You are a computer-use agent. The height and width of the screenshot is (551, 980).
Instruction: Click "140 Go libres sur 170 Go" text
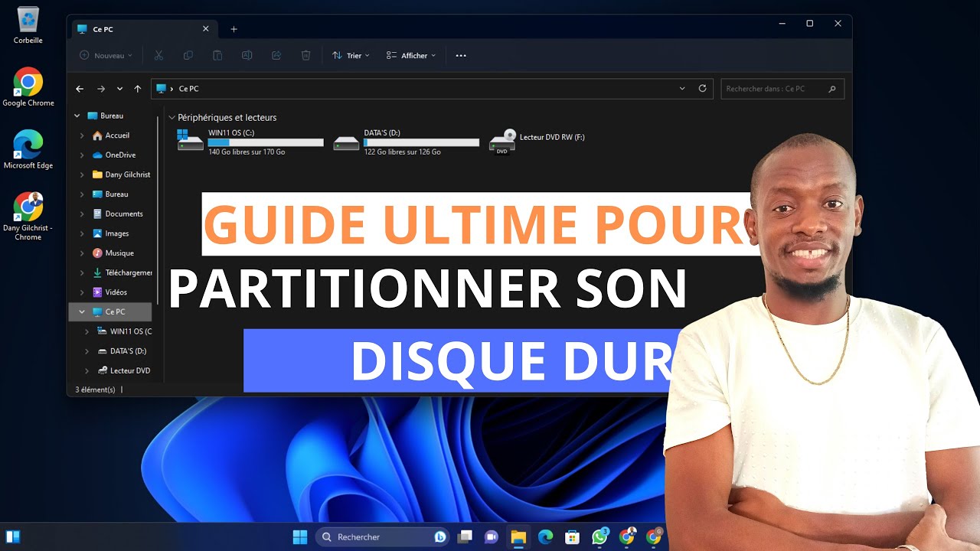click(247, 152)
